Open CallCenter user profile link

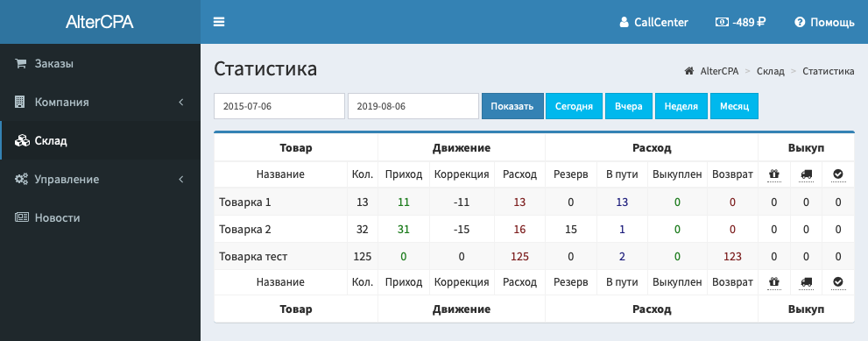coord(653,22)
